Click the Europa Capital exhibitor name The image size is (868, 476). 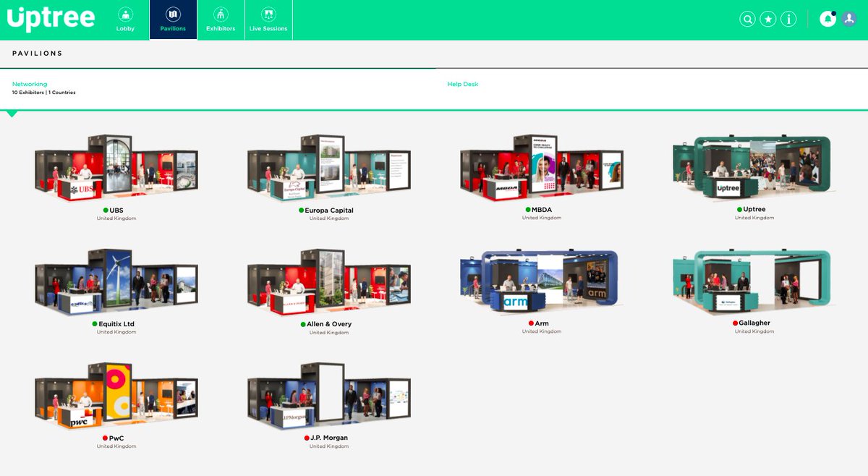[x=330, y=211]
